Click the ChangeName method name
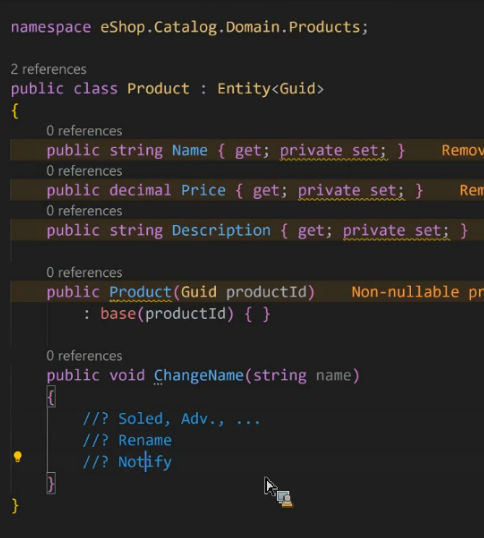484x538 pixels. [199, 375]
